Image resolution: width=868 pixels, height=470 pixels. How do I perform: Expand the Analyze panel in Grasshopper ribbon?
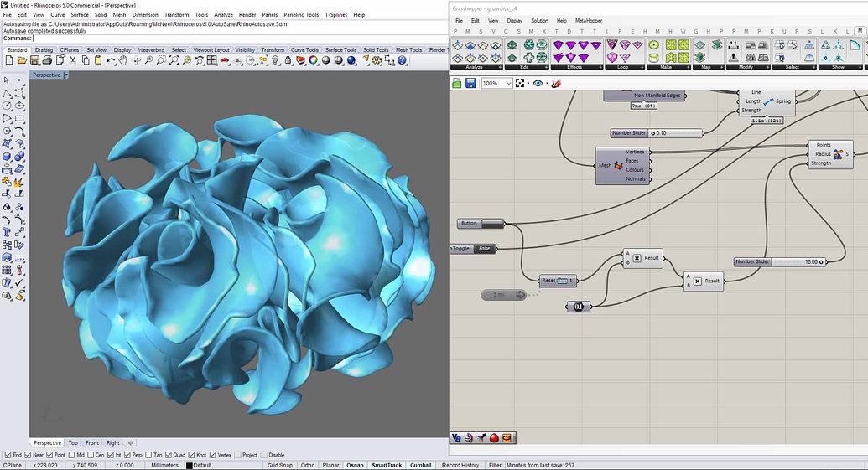(500, 67)
